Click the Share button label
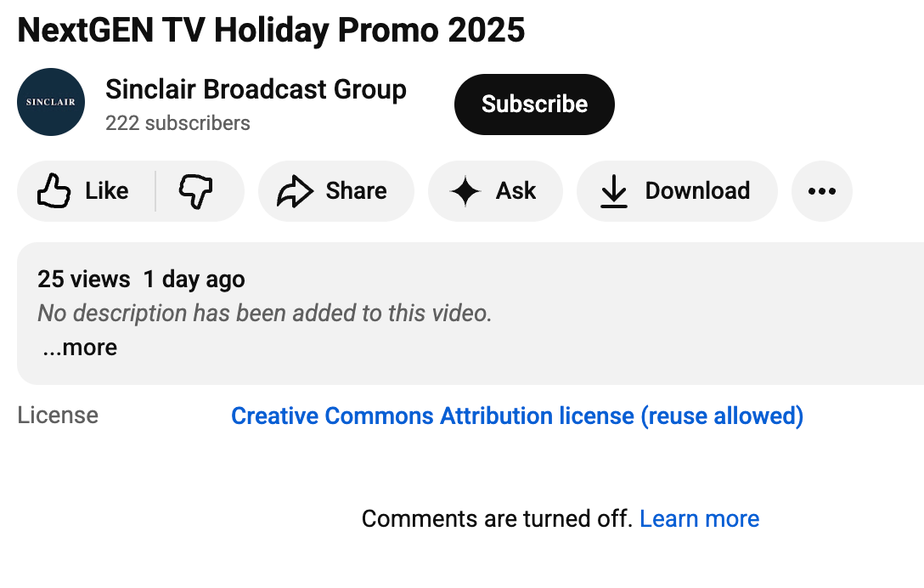The width and height of the screenshot is (924, 588). (356, 191)
